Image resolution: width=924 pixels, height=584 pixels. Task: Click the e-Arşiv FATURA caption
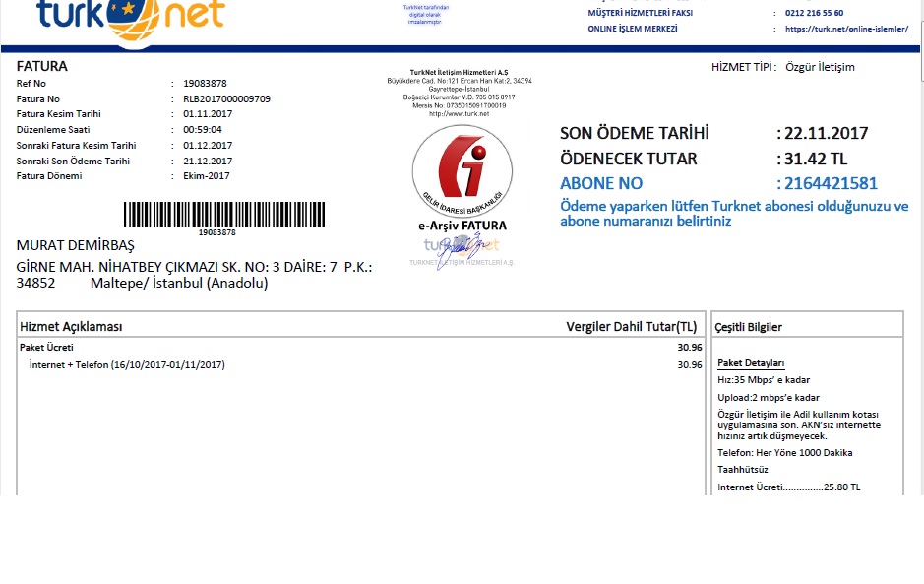pyautogui.click(x=462, y=226)
